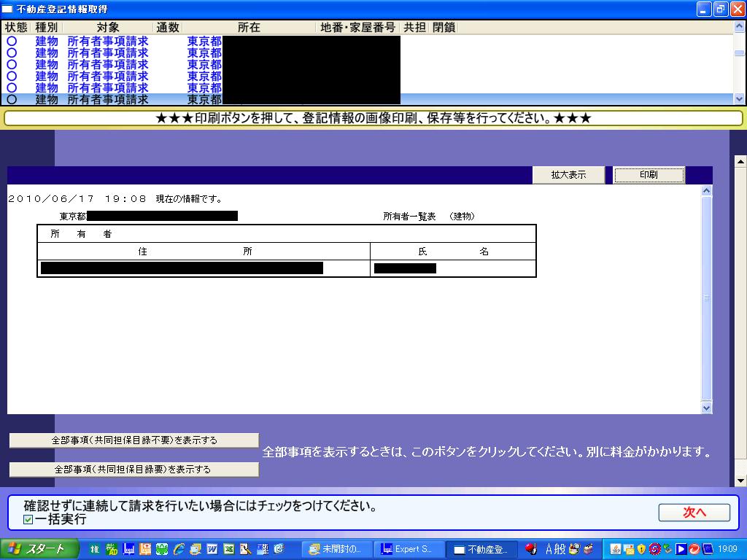Click request list scrollbar thumb
747x560 pixels.
[x=739, y=52]
